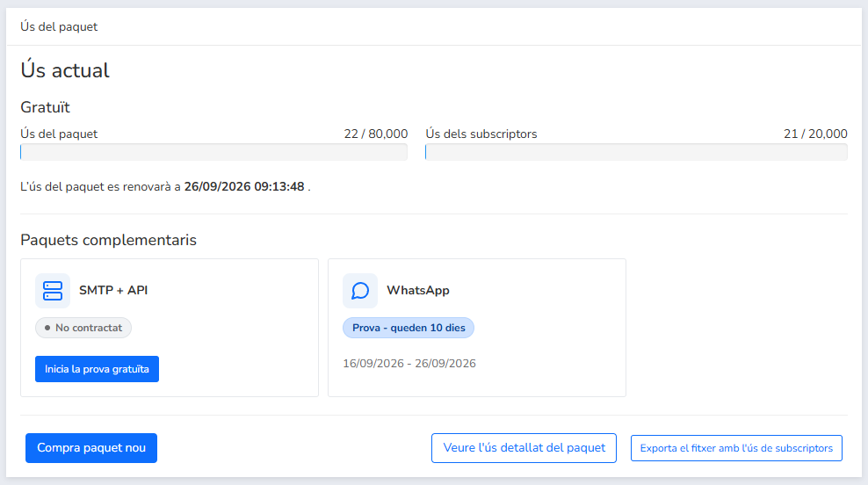Select the 21 / 20,000 subscriber value
Viewport: 868px width, 485px height.
pos(815,134)
